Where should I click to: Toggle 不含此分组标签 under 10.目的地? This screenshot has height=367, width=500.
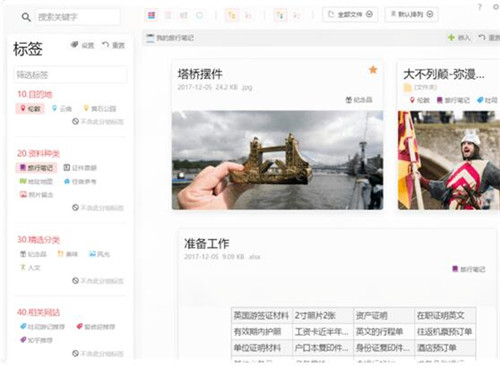coord(98,121)
